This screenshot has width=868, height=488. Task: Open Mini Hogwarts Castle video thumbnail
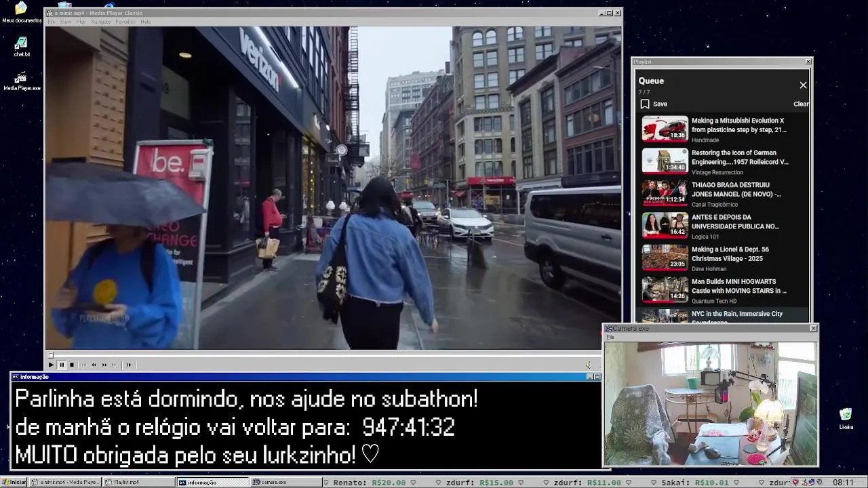pos(665,289)
